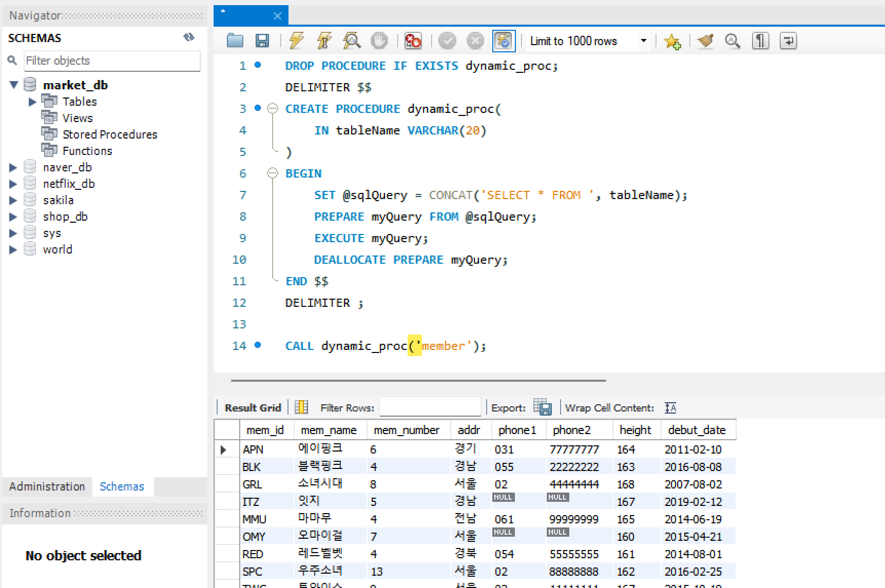
Task: Execute statement under cursor icon
Action: point(324,41)
